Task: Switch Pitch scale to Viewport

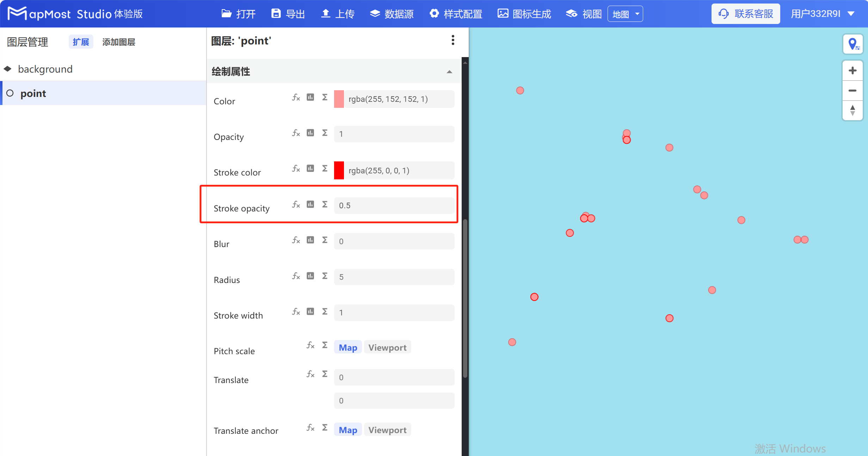Action: click(x=387, y=347)
